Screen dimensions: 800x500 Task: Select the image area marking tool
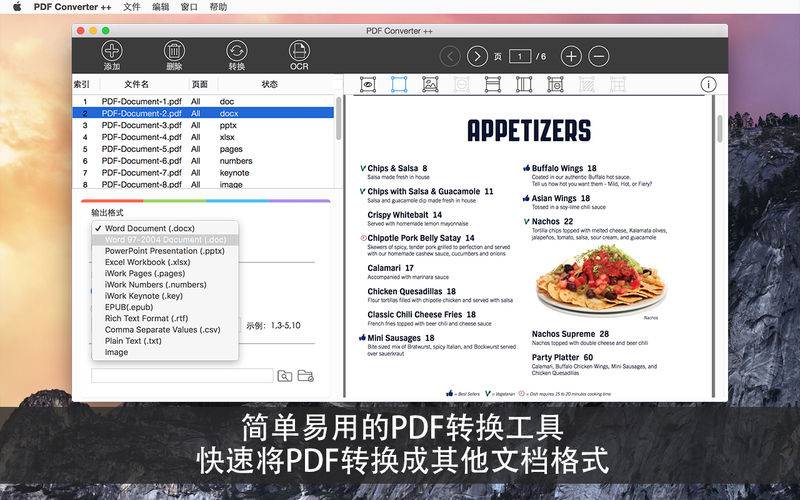[x=429, y=85]
